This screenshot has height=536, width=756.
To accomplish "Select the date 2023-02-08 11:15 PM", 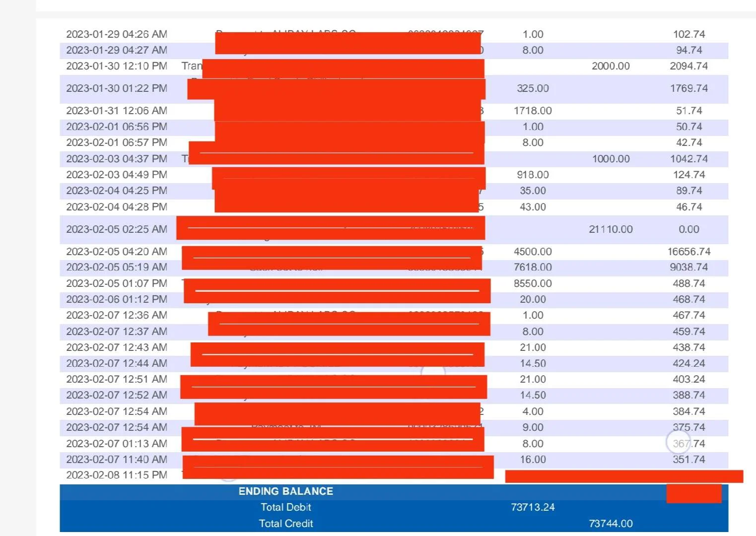I will pos(117,475).
